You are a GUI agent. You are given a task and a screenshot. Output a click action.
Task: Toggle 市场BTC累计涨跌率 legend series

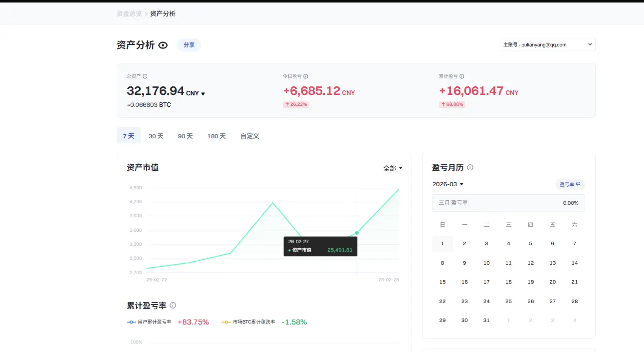(x=248, y=322)
